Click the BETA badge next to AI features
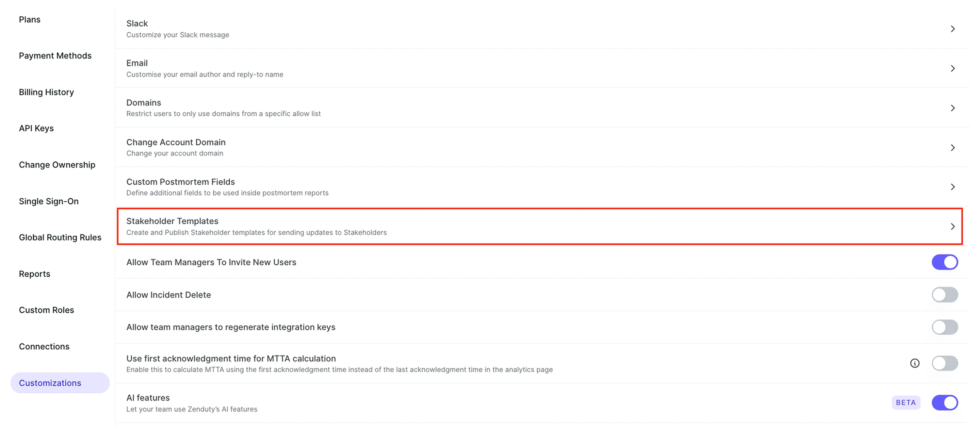The height and width of the screenshot is (428, 980). pyautogui.click(x=906, y=402)
